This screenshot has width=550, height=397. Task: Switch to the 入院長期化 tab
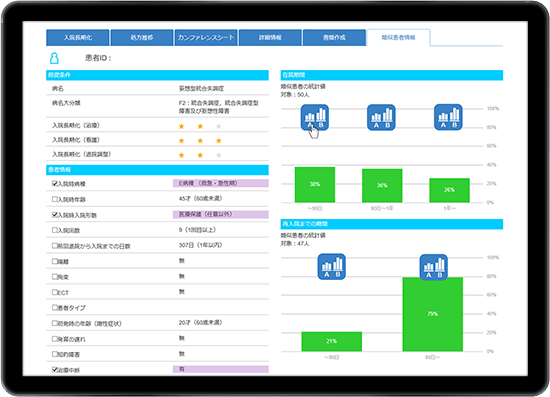78,38
